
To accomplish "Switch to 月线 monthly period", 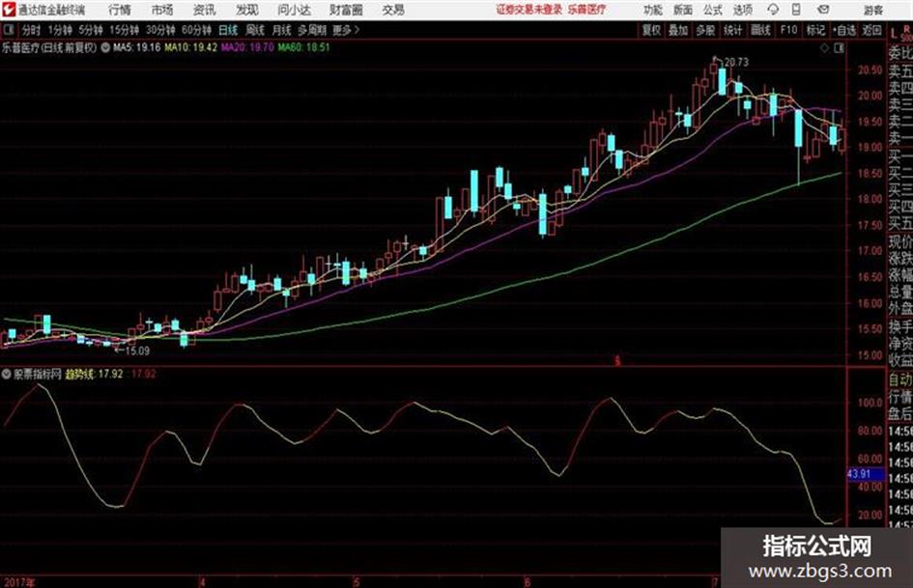I will (x=282, y=30).
